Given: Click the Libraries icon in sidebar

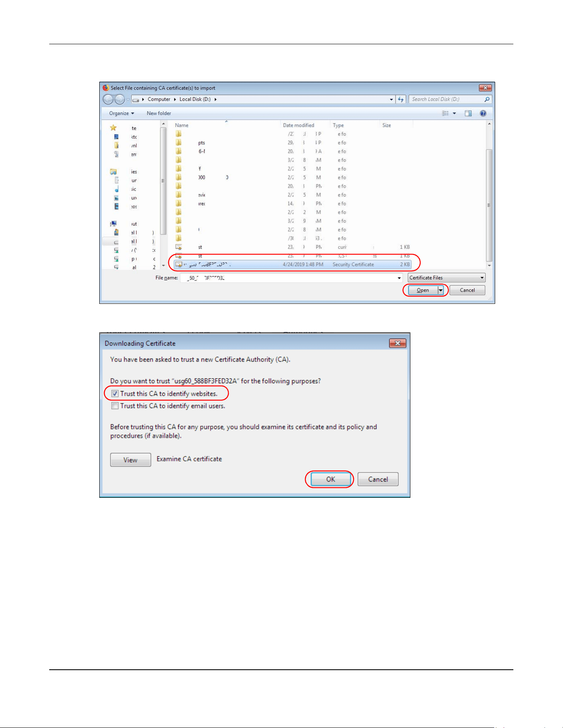Looking at the screenshot, I should click(x=113, y=172).
